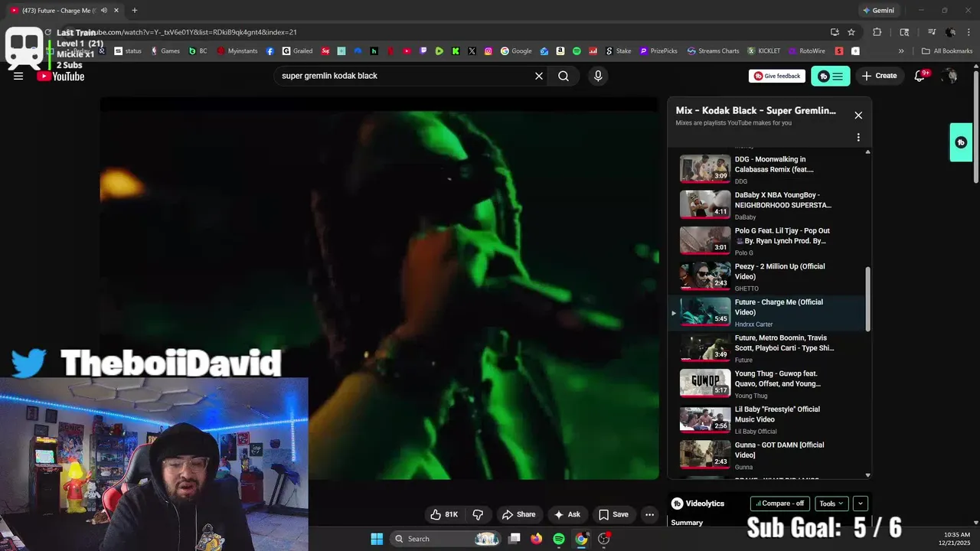The image size is (980, 551).
Task: Open the YouTube guide hamburger menu
Action: [x=18, y=76]
